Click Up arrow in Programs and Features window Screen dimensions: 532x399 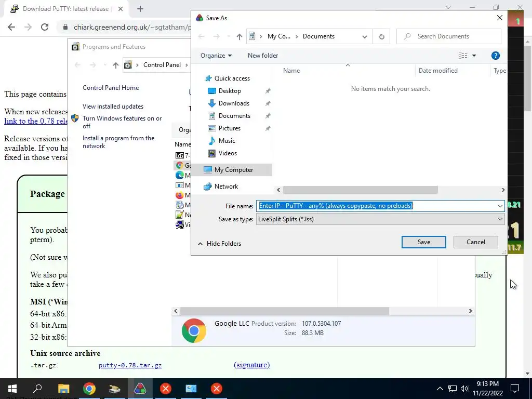(x=116, y=65)
